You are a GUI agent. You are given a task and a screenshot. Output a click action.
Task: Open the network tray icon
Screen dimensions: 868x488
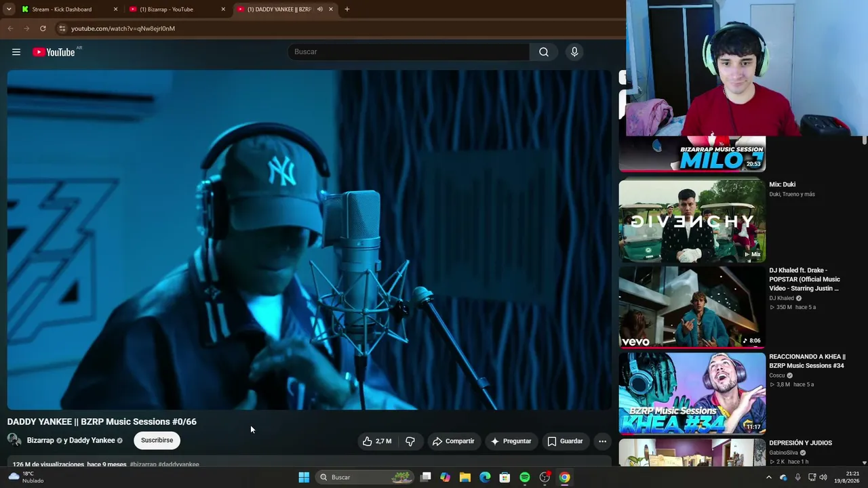point(811,477)
